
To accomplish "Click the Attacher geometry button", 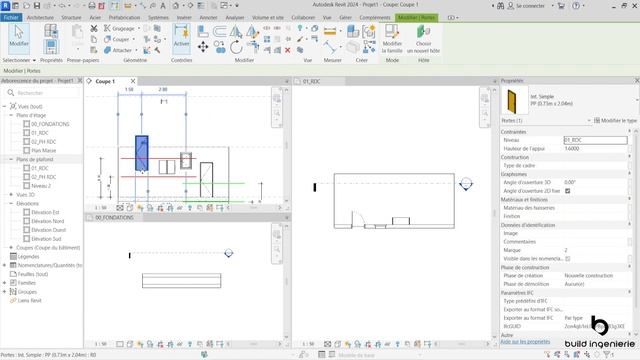I will click(118, 50).
